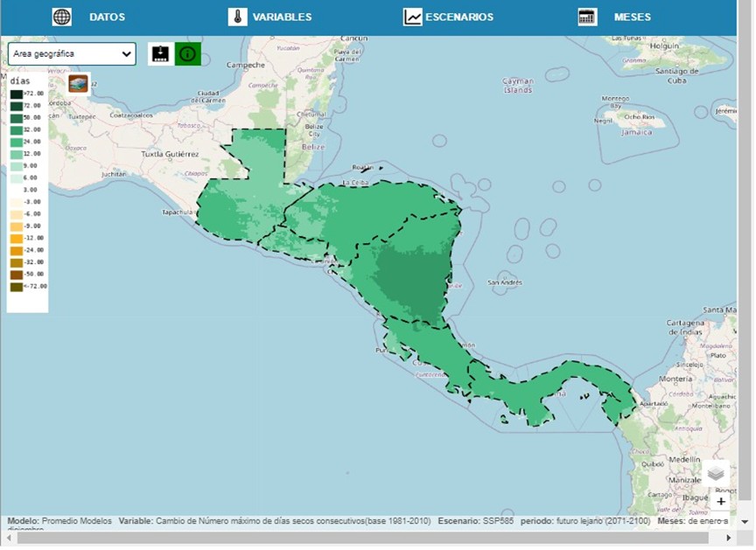Click the vertical scrollbar down arrow
This screenshot has height=550, width=756.
tap(745, 523)
